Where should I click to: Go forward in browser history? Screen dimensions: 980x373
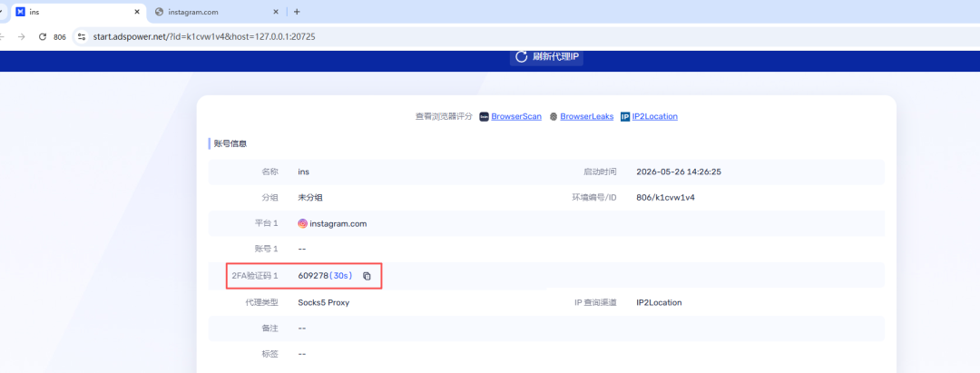click(21, 37)
